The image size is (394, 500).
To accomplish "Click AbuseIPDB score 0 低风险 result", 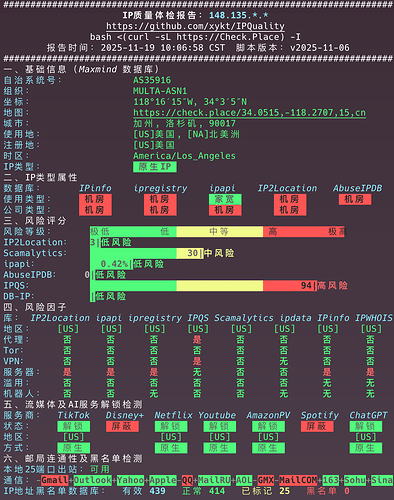I will point(105,275).
